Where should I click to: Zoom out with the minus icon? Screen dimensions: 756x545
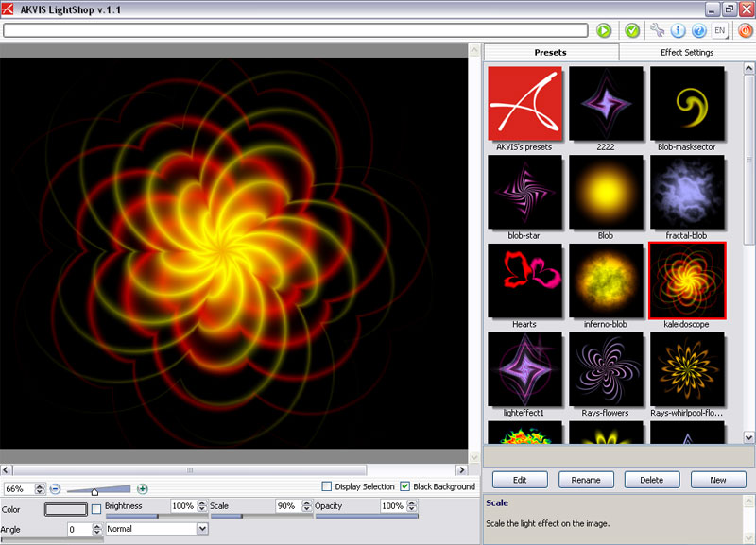tap(56, 489)
